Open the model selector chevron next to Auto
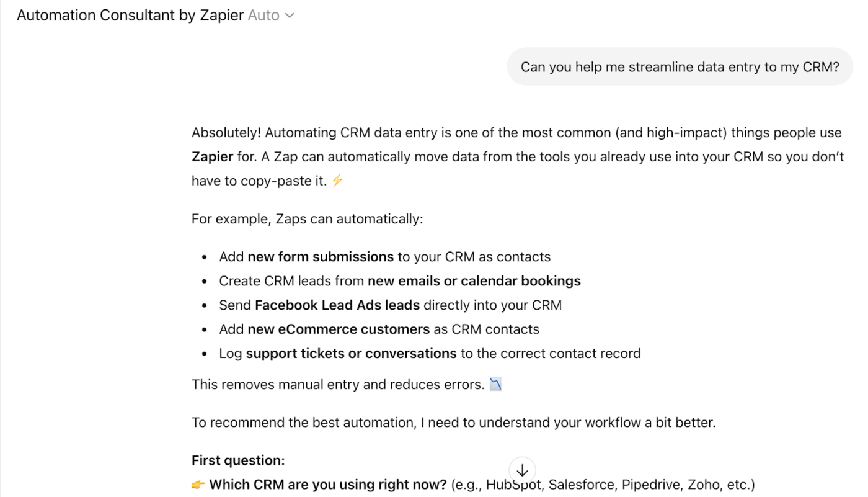Viewport: 868px width, 497px height. click(x=290, y=15)
